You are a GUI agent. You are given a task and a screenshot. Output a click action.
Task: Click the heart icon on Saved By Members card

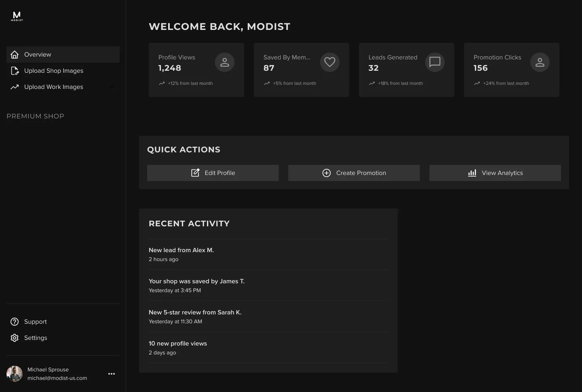tap(330, 62)
